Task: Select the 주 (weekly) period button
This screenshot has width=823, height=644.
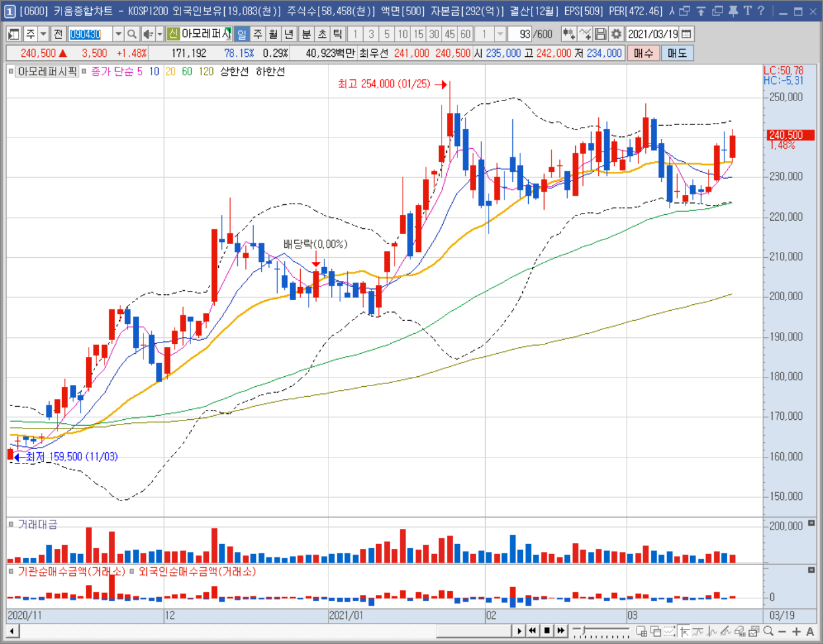Action: point(257,34)
